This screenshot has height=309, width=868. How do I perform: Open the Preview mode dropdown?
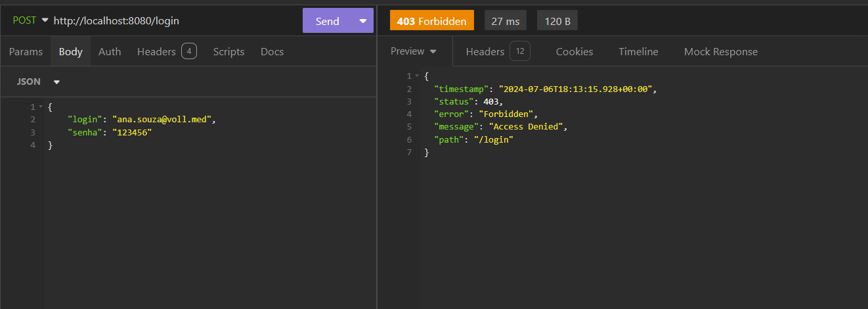pyautogui.click(x=414, y=51)
